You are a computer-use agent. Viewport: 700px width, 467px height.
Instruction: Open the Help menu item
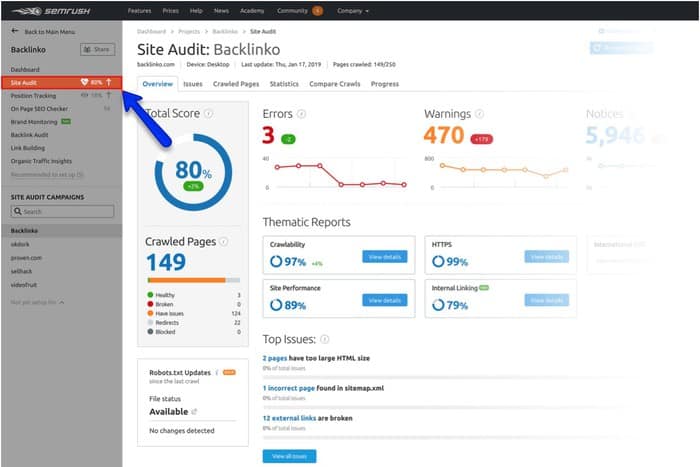click(x=196, y=11)
